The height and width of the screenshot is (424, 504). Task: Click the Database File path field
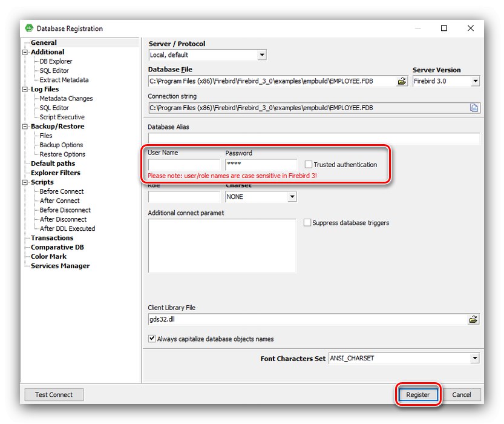point(272,81)
